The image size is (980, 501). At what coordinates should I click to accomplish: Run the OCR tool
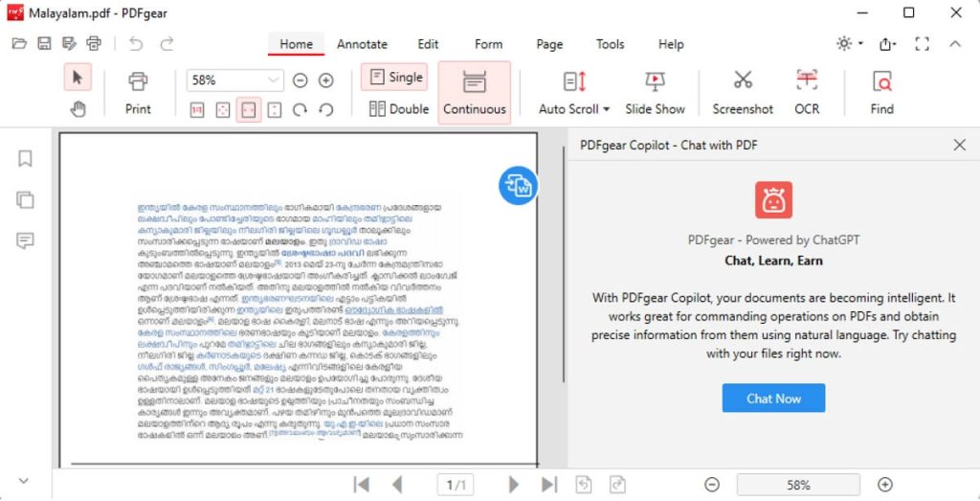pos(807,93)
